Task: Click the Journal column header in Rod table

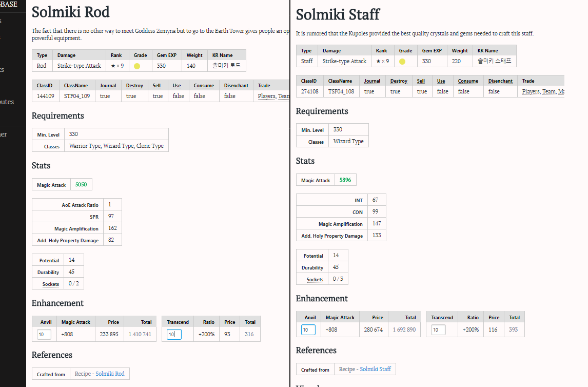Action: point(108,86)
